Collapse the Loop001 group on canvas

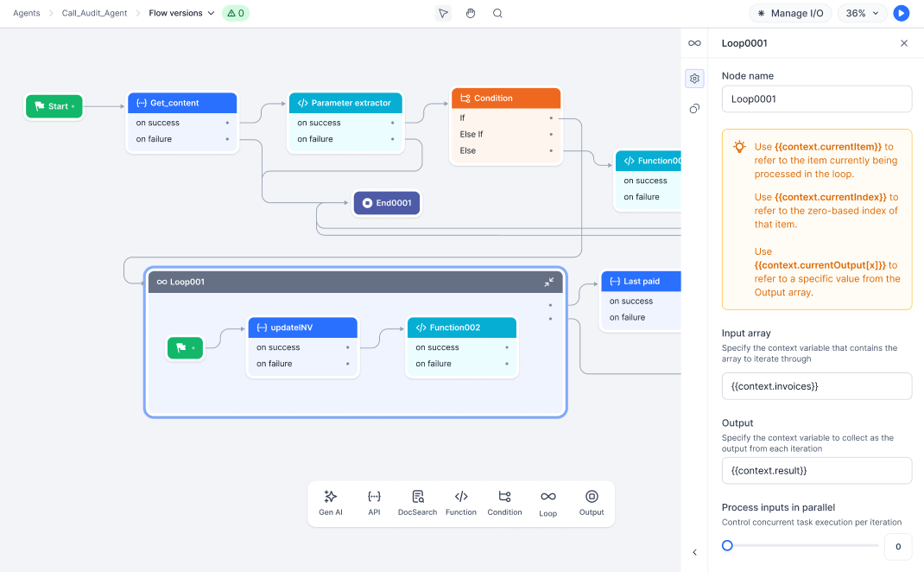pos(548,282)
